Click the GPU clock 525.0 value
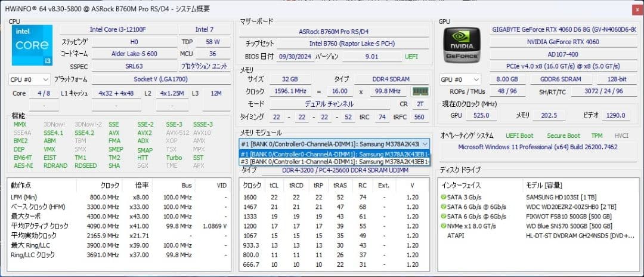Screen dimensions: 644x277 pyautogui.click(x=481, y=115)
